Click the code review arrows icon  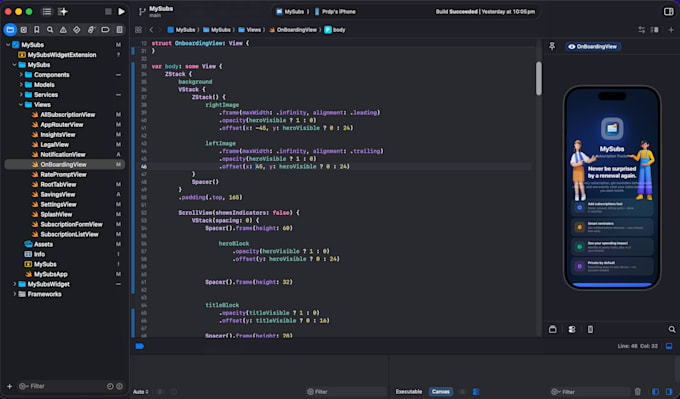click(641, 29)
